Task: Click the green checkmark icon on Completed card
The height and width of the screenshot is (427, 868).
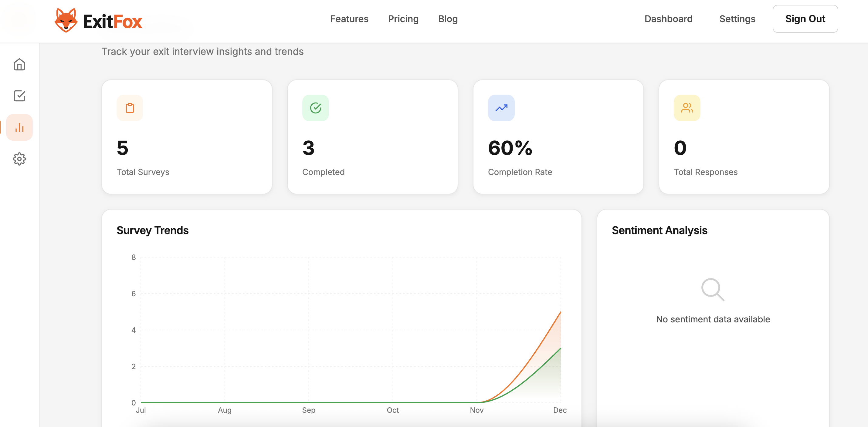Action: (315, 108)
